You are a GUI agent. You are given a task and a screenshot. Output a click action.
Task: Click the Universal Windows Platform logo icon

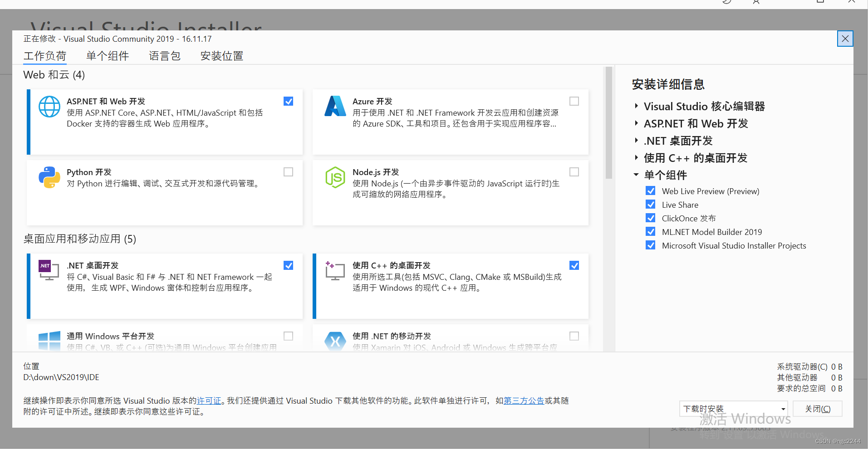(x=49, y=341)
